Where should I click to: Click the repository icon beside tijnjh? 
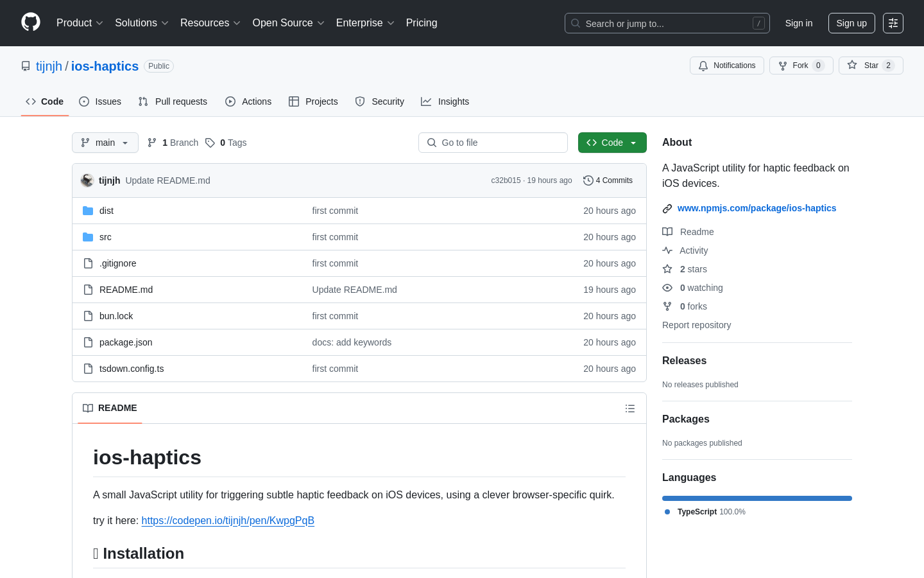pyautogui.click(x=26, y=66)
